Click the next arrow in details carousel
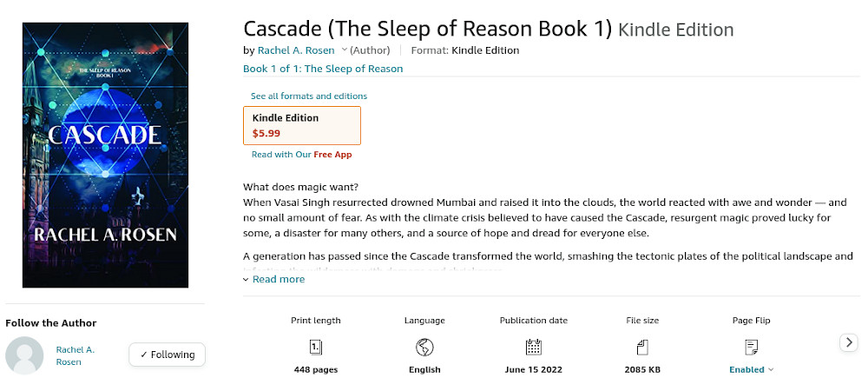 pyautogui.click(x=849, y=342)
